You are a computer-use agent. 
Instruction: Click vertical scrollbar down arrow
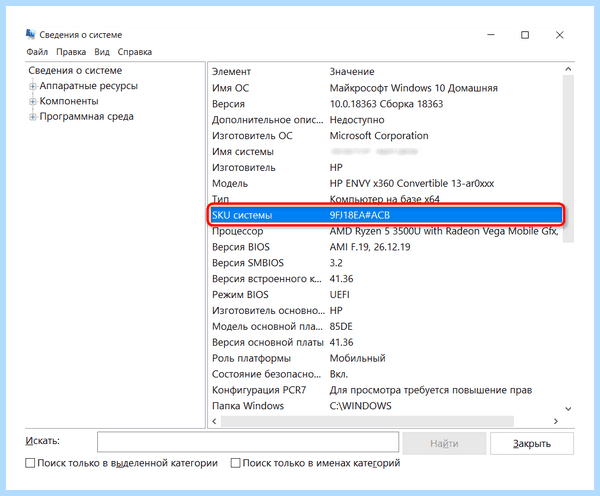pos(568,409)
